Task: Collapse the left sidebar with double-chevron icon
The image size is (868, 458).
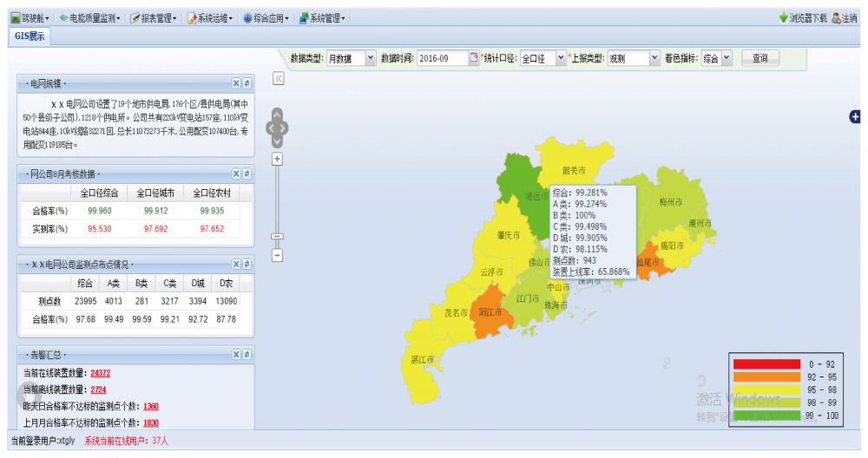Action: (x=279, y=79)
